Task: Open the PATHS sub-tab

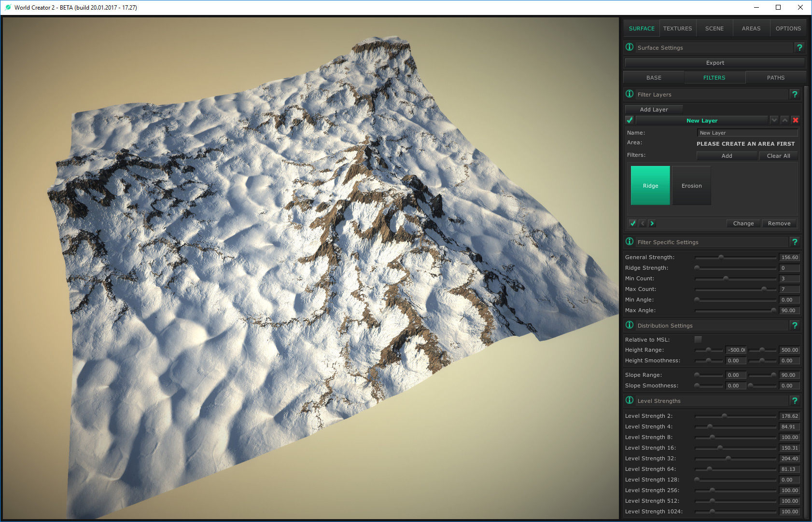Action: coord(776,78)
